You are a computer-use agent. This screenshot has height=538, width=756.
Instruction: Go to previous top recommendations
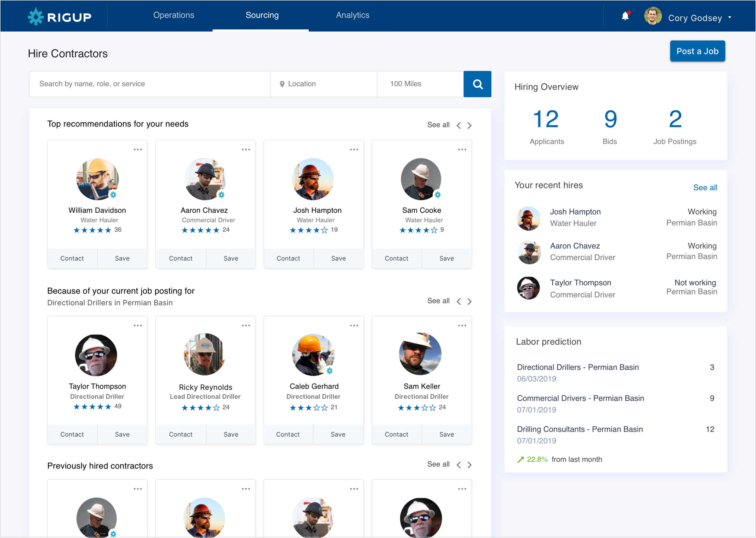click(x=459, y=126)
